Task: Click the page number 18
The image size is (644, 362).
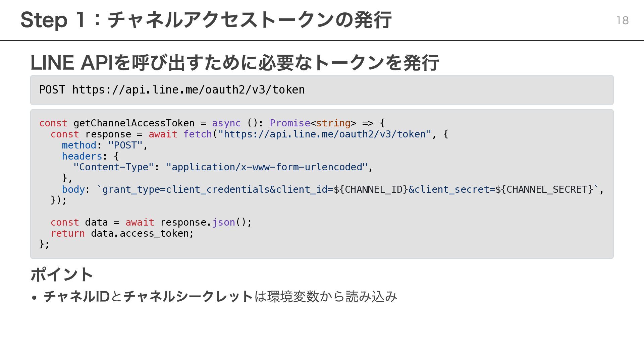Action: click(622, 20)
